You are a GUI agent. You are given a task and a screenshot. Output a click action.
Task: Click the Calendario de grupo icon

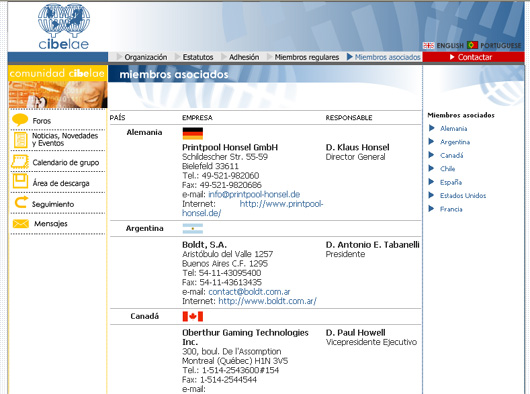(x=20, y=162)
